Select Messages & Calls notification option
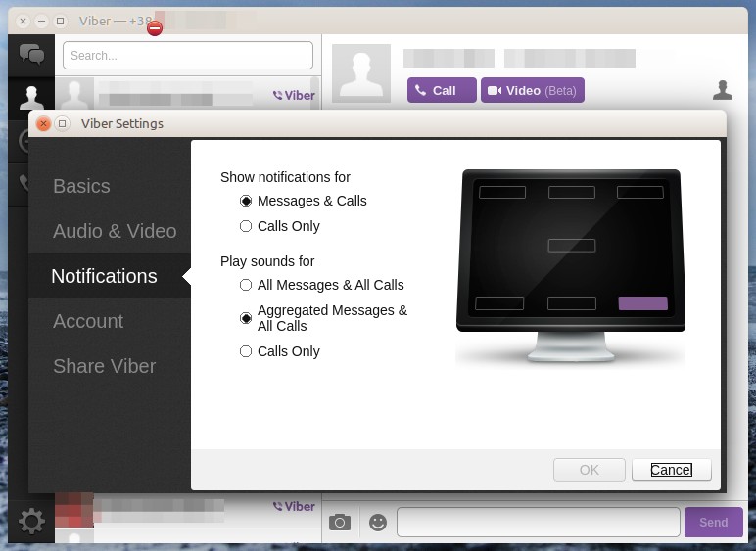 tap(304, 201)
